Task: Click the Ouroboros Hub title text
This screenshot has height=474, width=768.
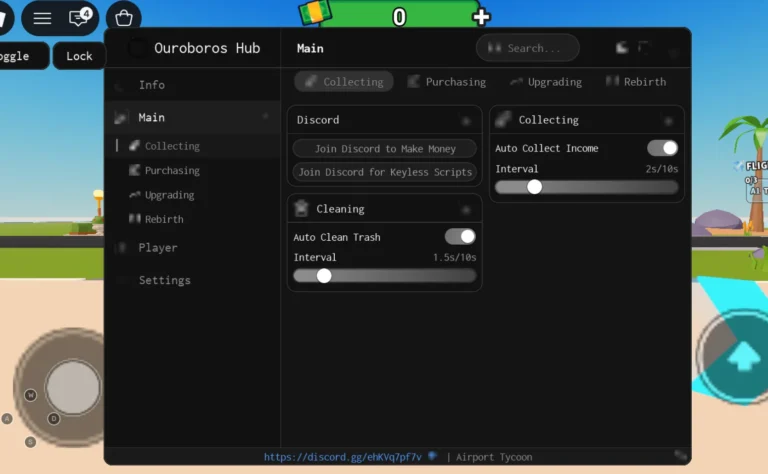Action: point(207,48)
